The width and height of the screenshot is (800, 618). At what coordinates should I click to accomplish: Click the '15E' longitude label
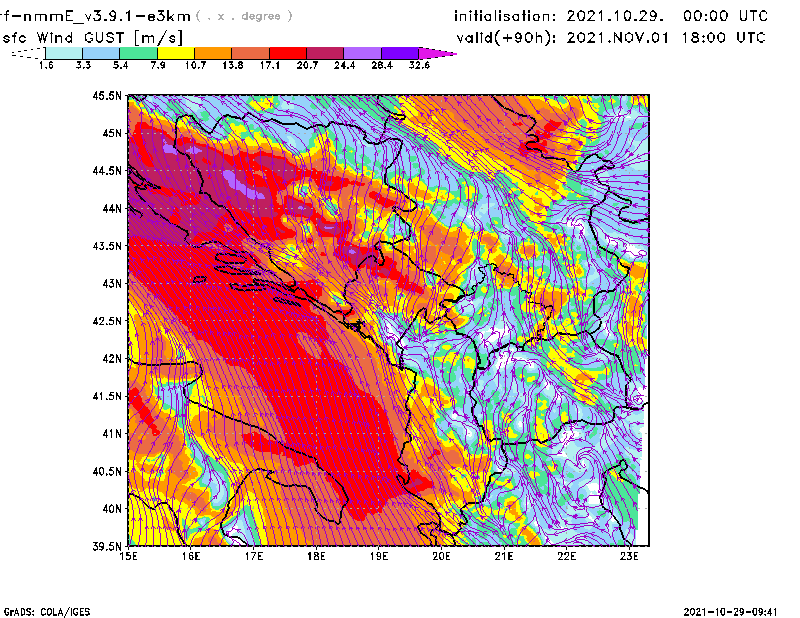(128, 556)
